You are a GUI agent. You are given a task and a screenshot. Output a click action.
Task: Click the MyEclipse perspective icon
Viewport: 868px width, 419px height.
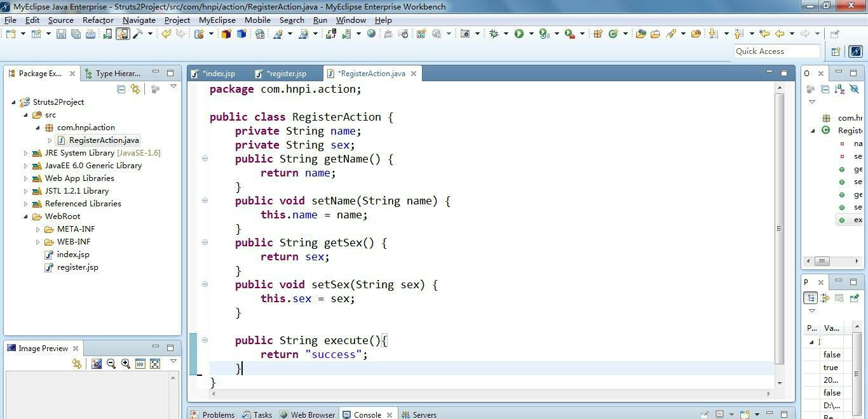(x=856, y=51)
